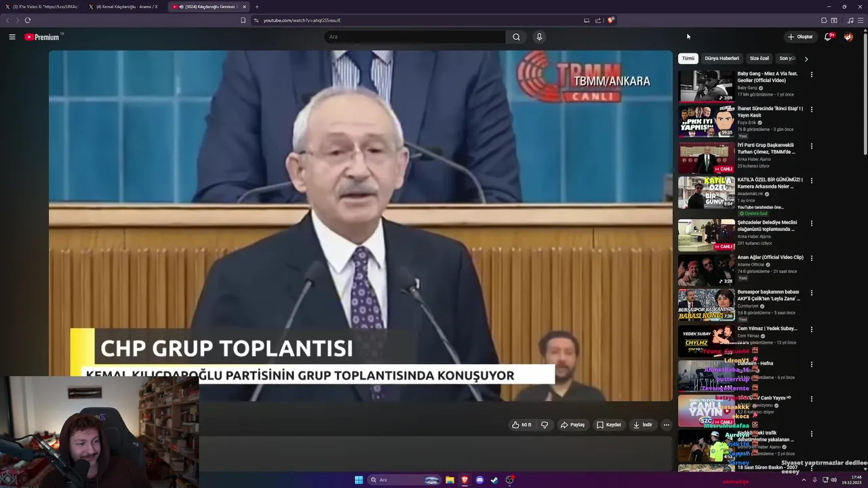868x488 pixels.
Task: Open options for İhanet Sürecinde video
Action: click(x=812, y=109)
